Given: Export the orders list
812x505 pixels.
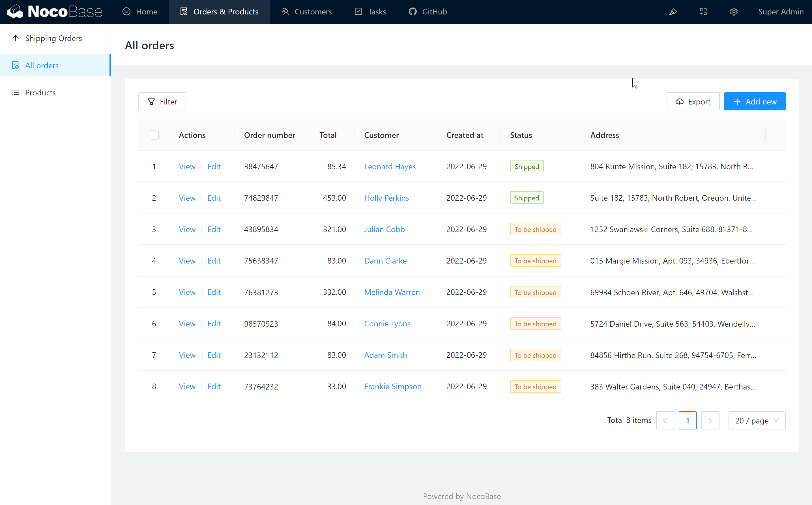Looking at the screenshot, I should pos(693,102).
